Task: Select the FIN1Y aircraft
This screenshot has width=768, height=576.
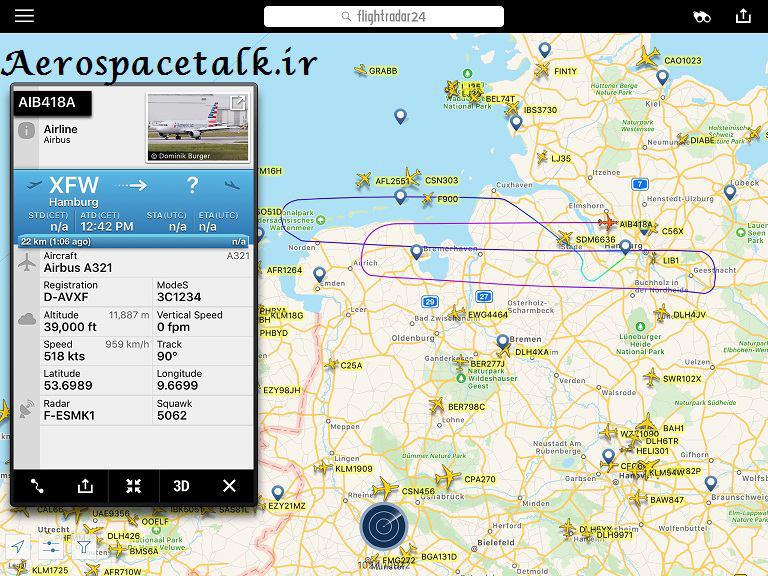Action: pyautogui.click(x=543, y=70)
